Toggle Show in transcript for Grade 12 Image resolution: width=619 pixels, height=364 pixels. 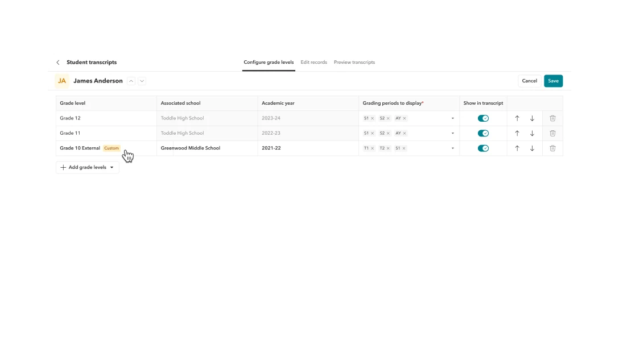tap(483, 118)
